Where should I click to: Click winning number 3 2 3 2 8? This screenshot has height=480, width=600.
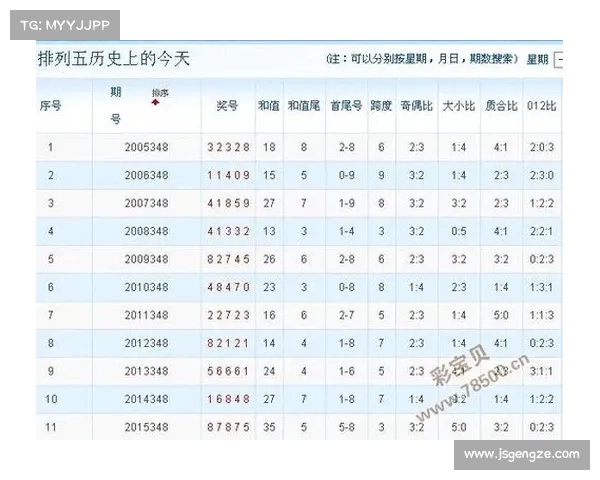point(228,147)
